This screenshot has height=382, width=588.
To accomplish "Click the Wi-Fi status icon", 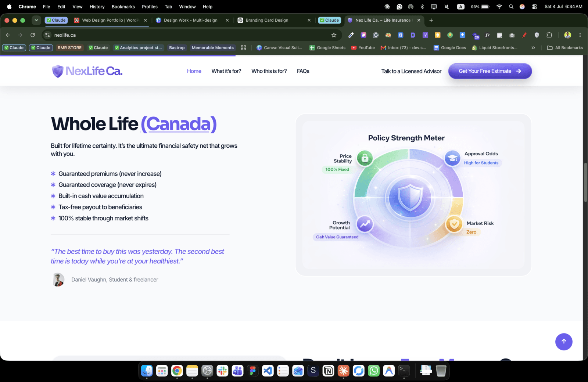I will (x=499, y=7).
